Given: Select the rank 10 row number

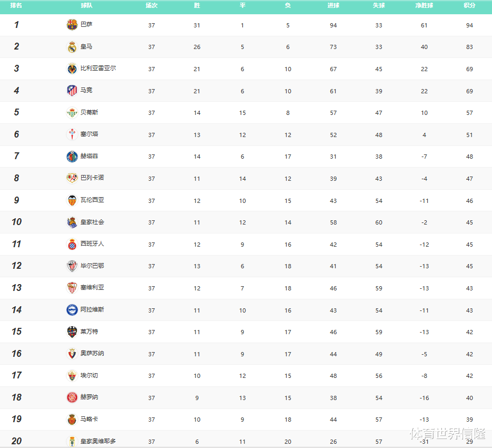Looking at the screenshot, I should (x=17, y=222).
